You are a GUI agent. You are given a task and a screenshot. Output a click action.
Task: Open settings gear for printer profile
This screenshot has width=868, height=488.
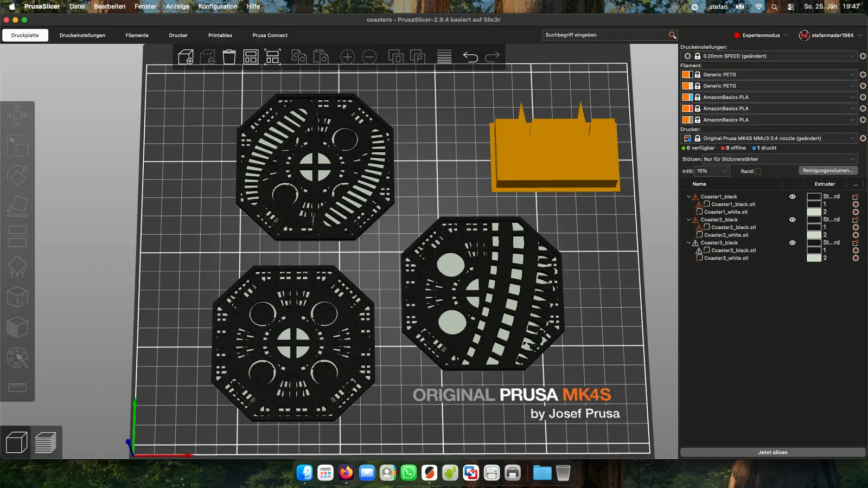point(863,138)
